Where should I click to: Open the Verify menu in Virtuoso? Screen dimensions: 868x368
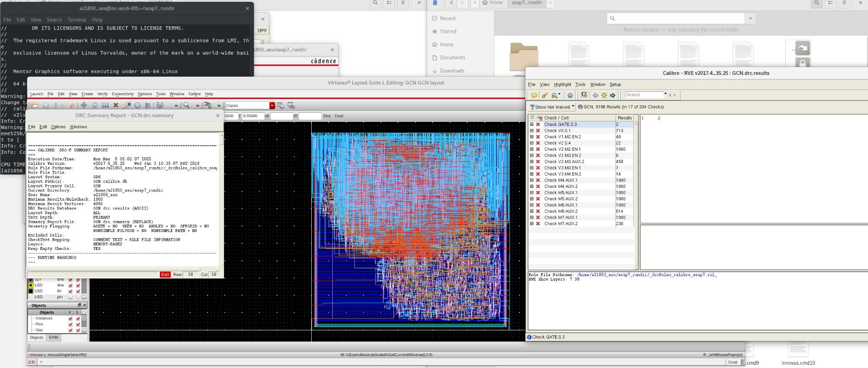[103, 94]
